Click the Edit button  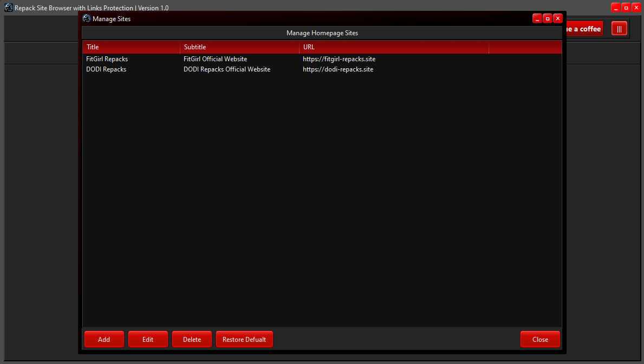(x=148, y=339)
